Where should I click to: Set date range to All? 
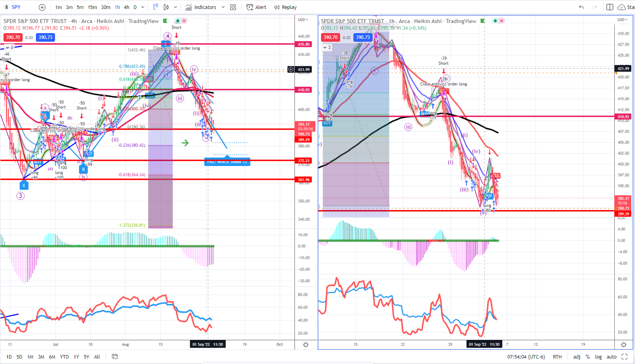[x=97, y=357]
